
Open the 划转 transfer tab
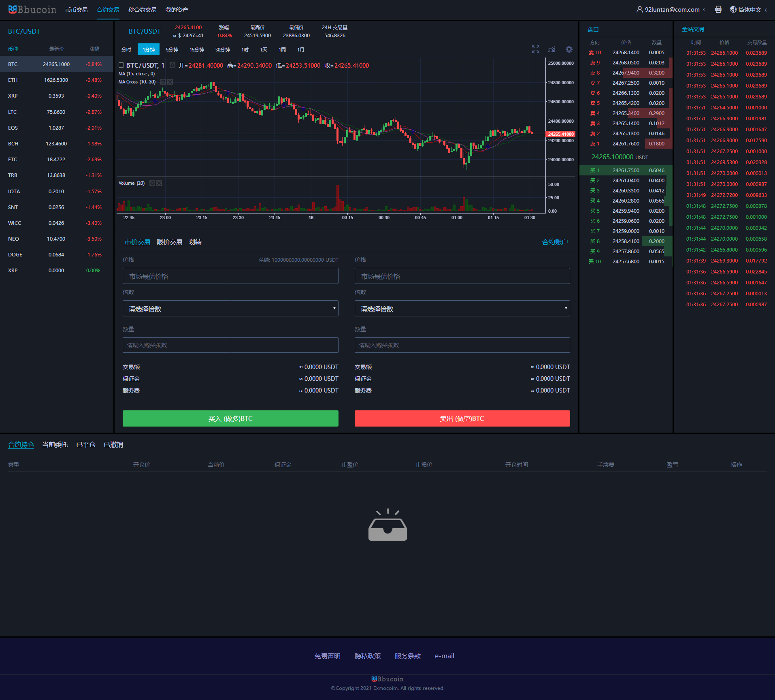point(195,242)
